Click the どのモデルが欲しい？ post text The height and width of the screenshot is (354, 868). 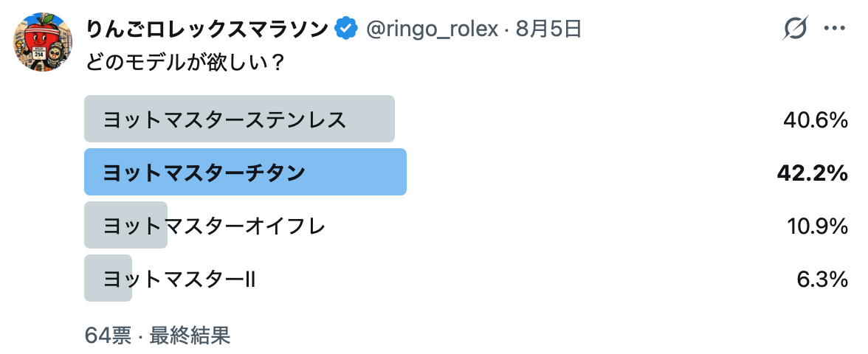[x=185, y=60]
